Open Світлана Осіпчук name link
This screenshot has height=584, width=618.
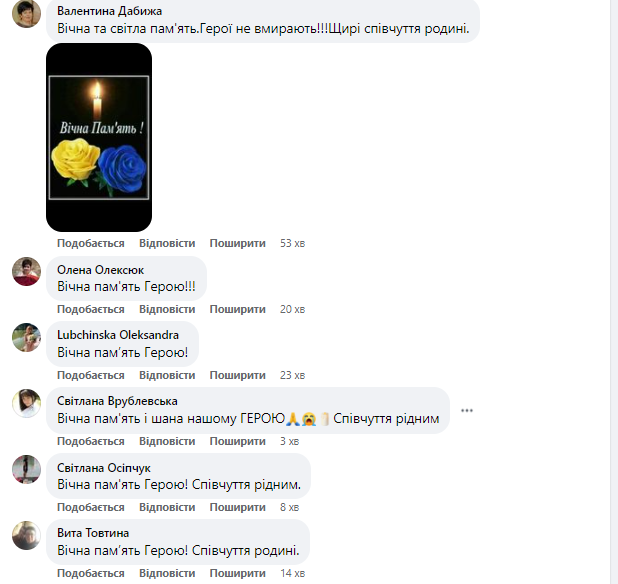tap(104, 468)
